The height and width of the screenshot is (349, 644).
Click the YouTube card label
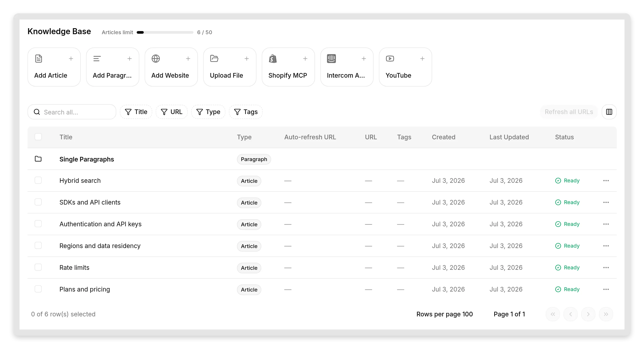coord(398,75)
